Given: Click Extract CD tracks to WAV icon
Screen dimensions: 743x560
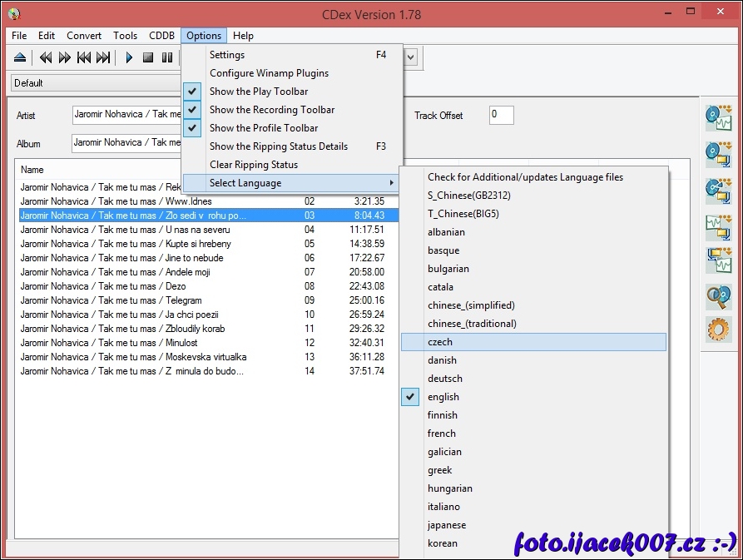Looking at the screenshot, I should 717,117.
